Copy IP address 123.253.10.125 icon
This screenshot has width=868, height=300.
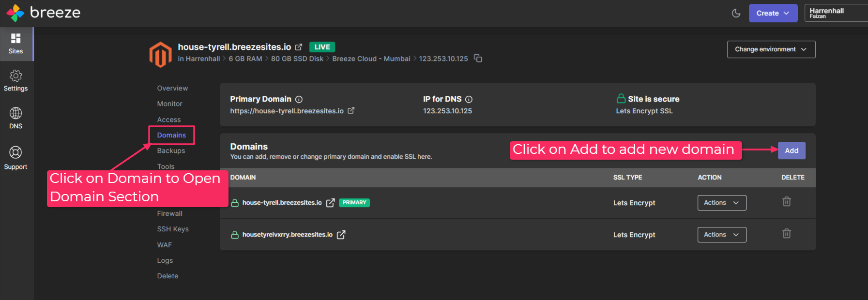point(478,59)
